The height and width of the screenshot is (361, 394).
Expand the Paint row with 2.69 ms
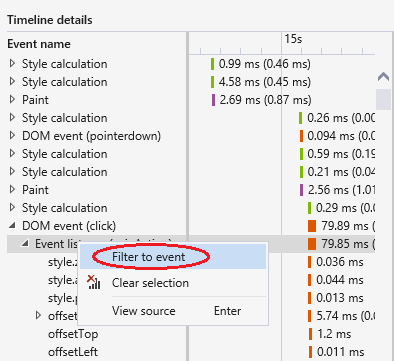pyautogui.click(x=12, y=99)
